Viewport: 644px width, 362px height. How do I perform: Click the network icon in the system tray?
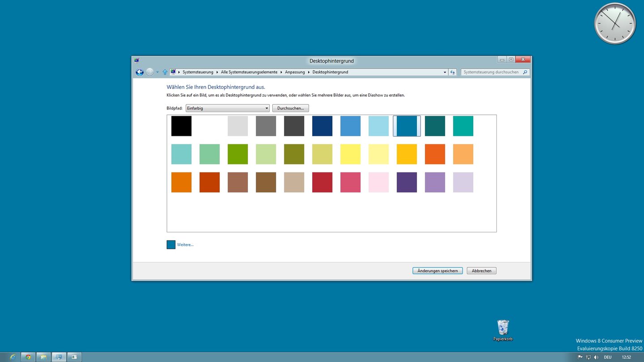point(588,357)
